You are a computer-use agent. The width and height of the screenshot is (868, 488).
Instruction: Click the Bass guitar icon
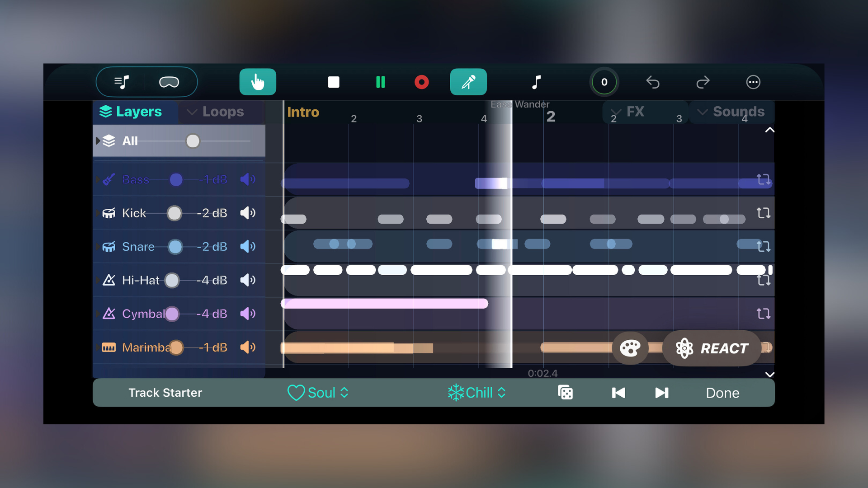coord(108,180)
